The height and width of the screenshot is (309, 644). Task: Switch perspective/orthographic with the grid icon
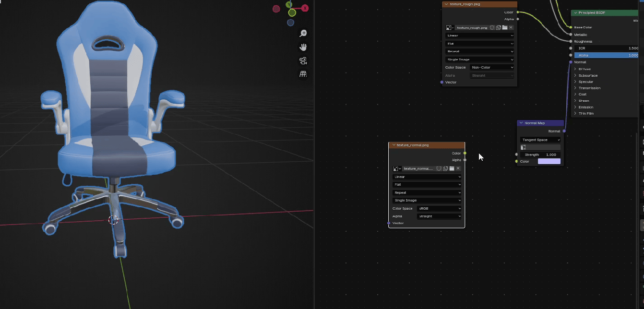[x=303, y=74]
